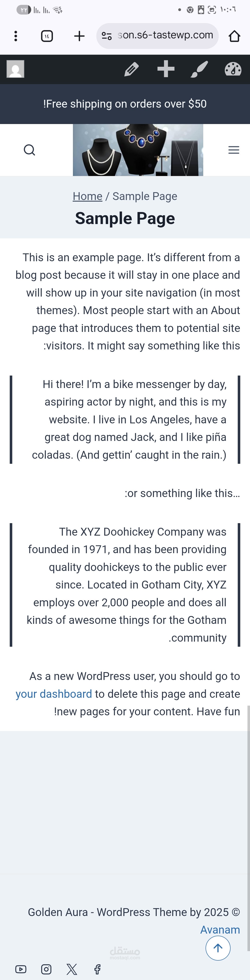Screen dimensions: 250x980
Task: Follow the Home breadcrumb link
Action: pos(87,196)
